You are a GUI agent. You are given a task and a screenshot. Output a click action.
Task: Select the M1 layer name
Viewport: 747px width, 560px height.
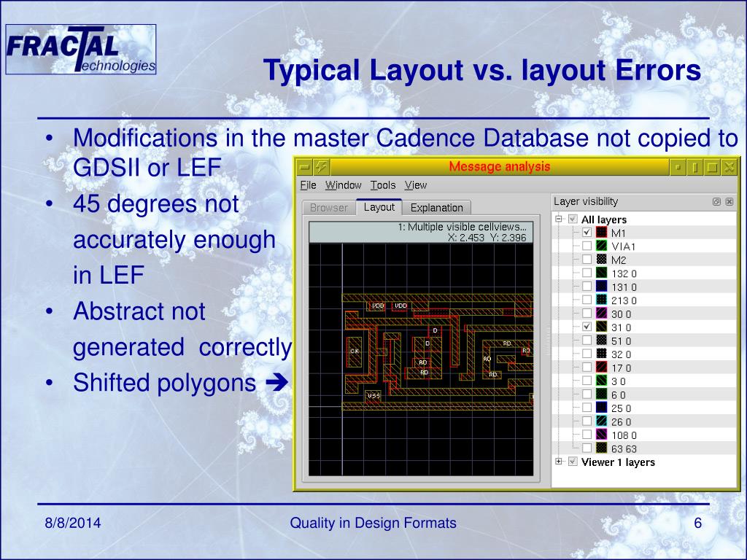(x=619, y=233)
